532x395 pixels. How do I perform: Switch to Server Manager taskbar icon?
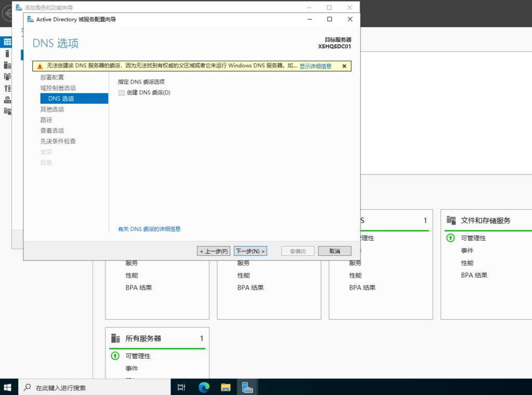click(x=247, y=387)
